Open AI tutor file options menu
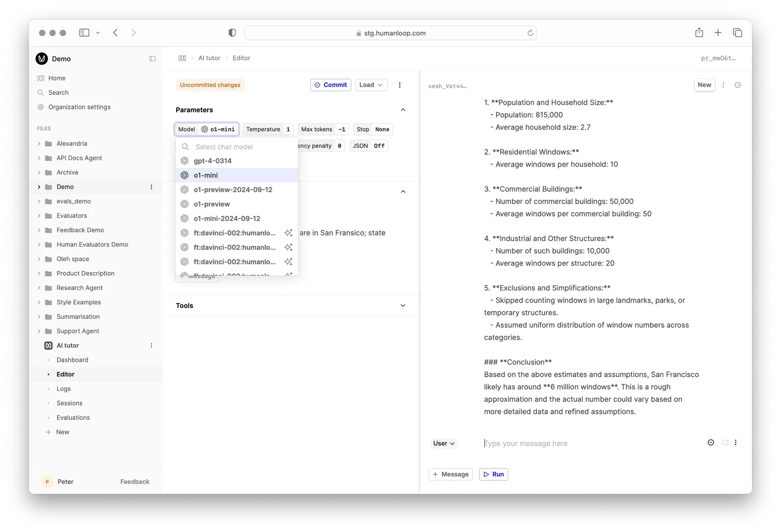This screenshot has height=532, width=781. 151,346
